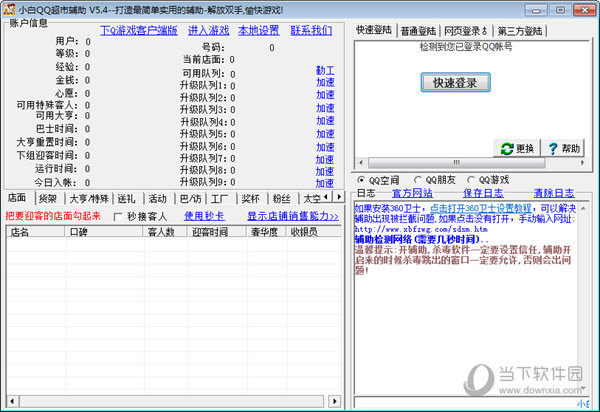Open the 粉丝 tab

(282, 199)
